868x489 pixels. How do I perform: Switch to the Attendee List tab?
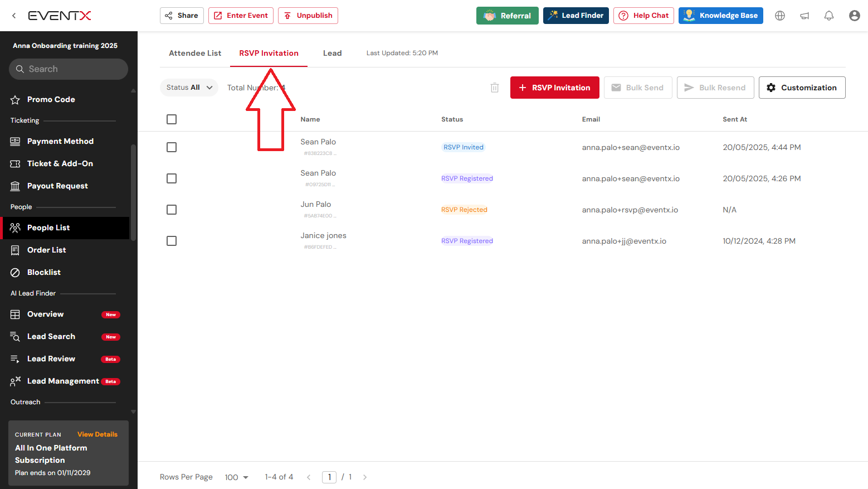195,53
